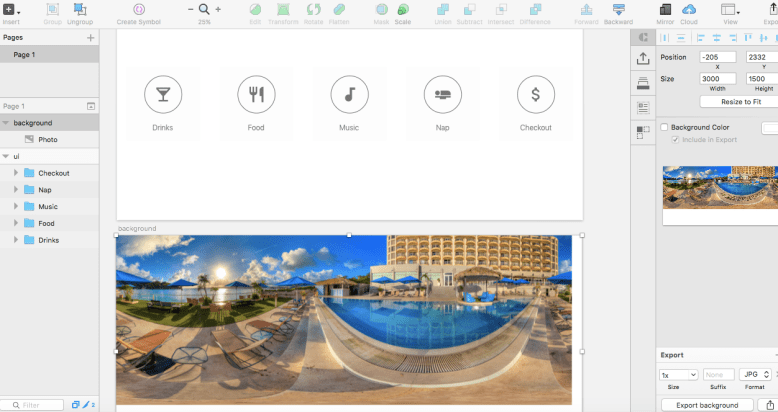Screen dimensions: 778x412
Task: Align layers to left edge
Action: coord(701,38)
